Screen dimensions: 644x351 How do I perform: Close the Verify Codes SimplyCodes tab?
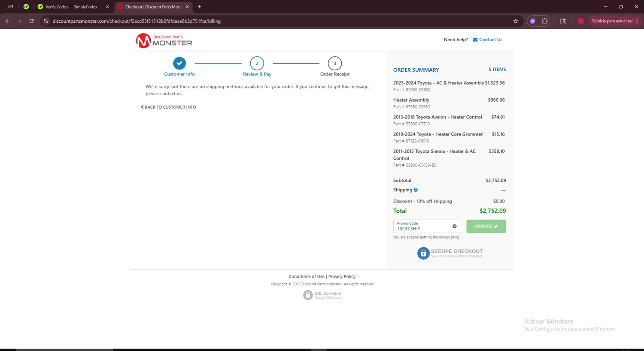107,7
